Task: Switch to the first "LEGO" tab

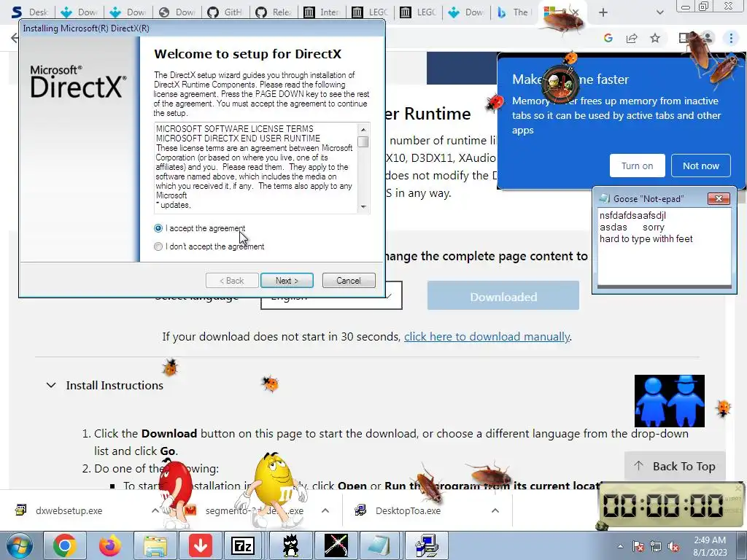Action: click(x=370, y=12)
